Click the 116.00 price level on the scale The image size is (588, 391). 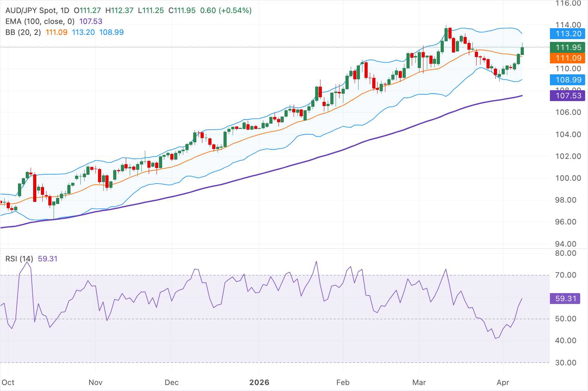coord(568,4)
